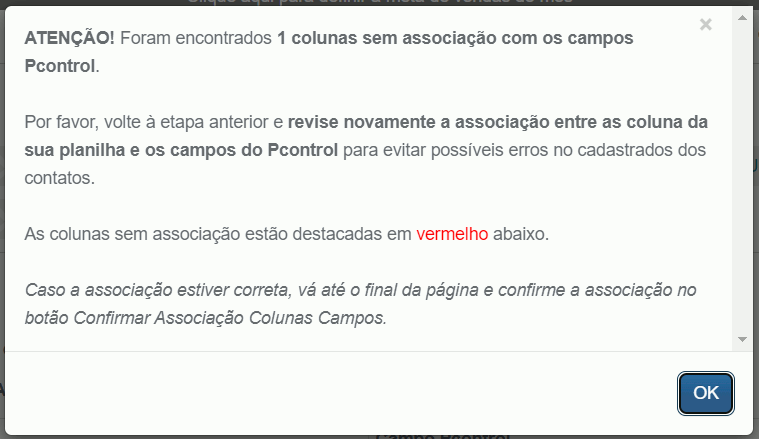
Task: Click the "Foram encontrados" text
Action: click(196, 38)
